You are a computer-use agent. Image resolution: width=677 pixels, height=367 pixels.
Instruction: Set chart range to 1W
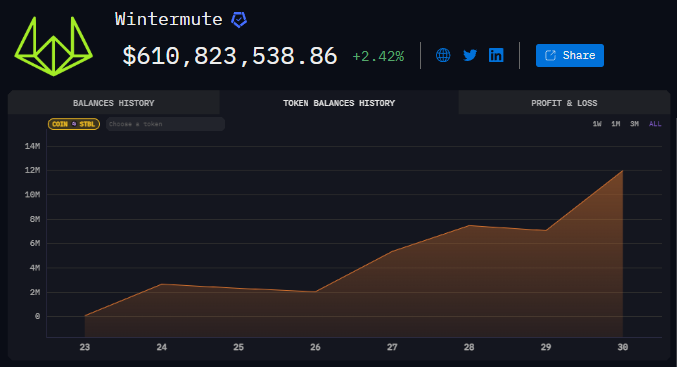[x=597, y=124]
